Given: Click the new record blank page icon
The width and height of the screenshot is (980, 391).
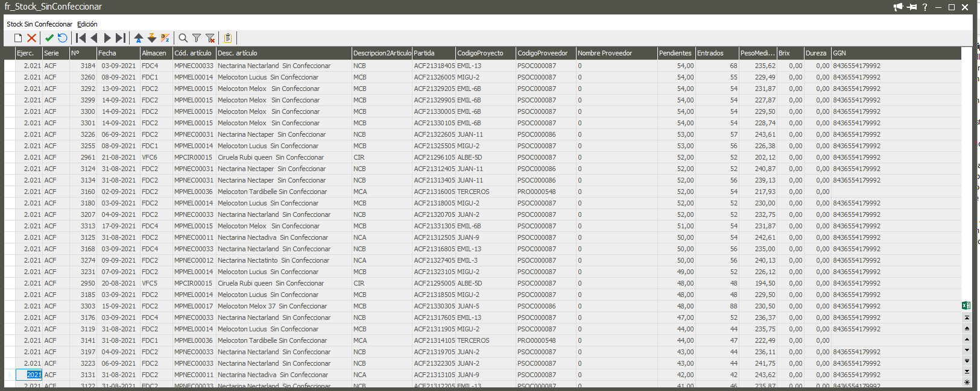Looking at the screenshot, I should pos(18,38).
